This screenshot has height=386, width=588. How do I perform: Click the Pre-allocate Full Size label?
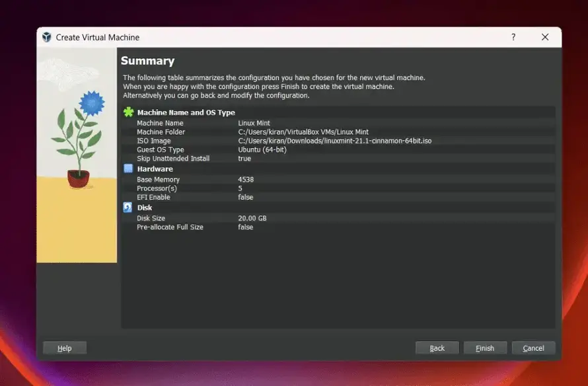[x=170, y=227]
